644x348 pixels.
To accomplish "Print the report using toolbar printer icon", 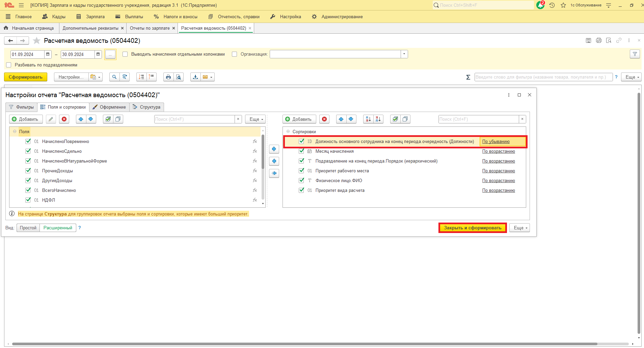I will tap(168, 77).
